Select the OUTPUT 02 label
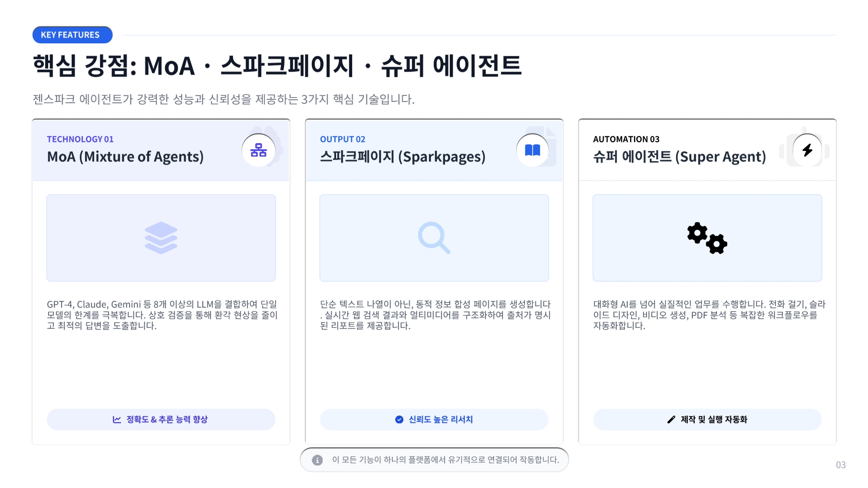The image size is (868, 488). (x=343, y=139)
